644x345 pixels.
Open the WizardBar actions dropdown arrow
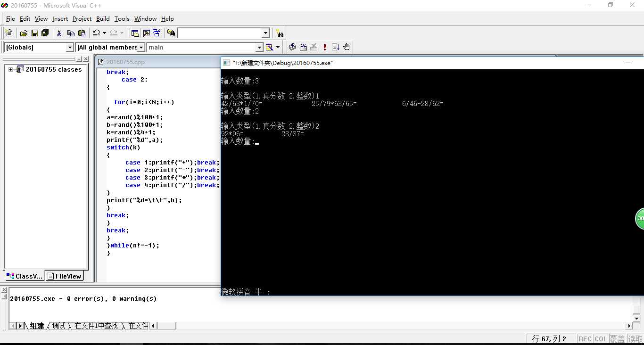[x=278, y=47]
